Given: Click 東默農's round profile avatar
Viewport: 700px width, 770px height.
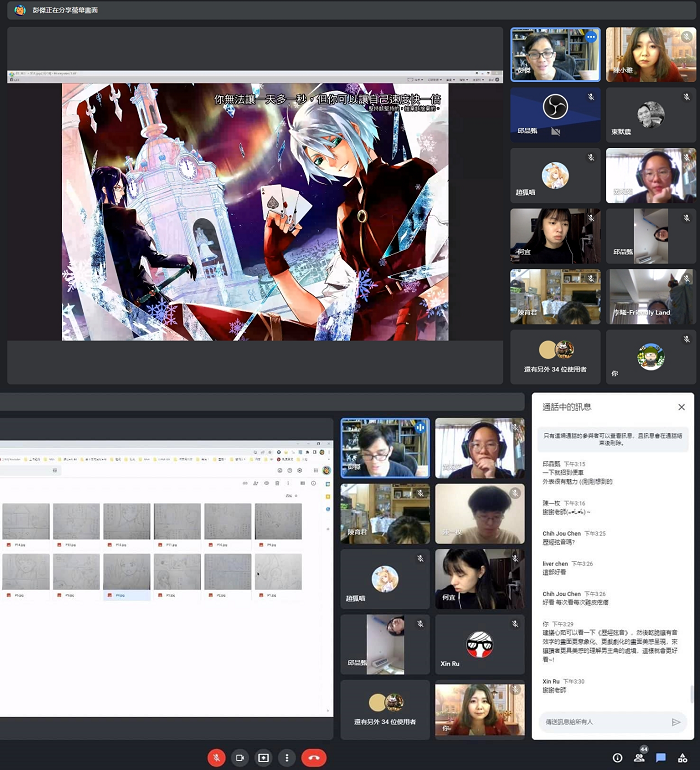Looking at the screenshot, I should click(x=651, y=115).
